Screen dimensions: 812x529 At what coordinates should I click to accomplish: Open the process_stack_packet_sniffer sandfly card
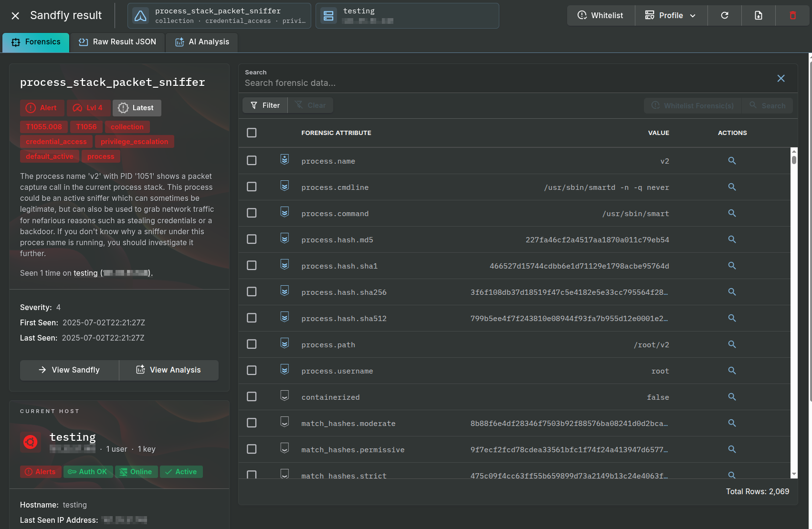click(x=219, y=16)
